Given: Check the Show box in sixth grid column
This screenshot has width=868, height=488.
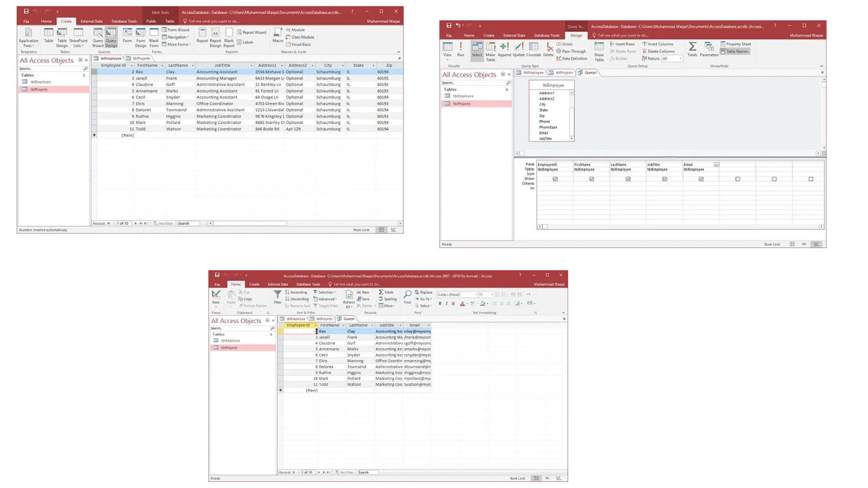Looking at the screenshot, I should click(x=738, y=179).
